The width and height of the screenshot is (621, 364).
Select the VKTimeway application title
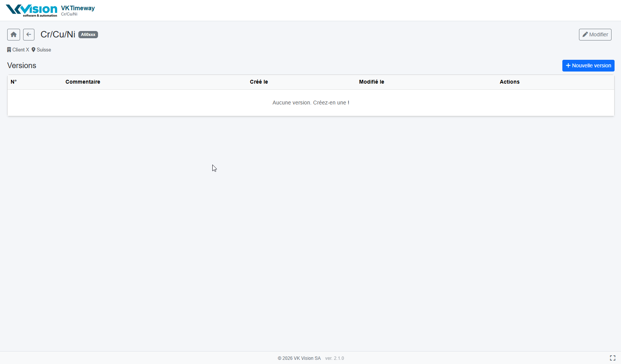coord(78,8)
